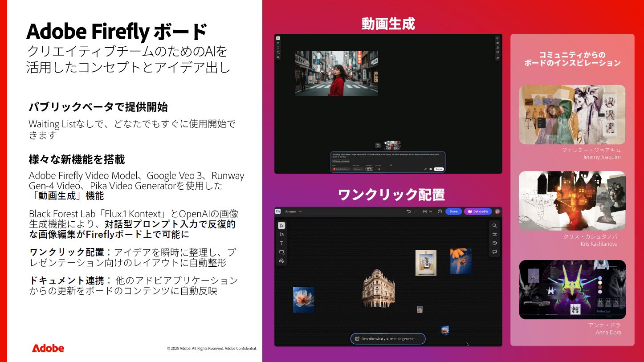The image size is (644, 362).
Task: Click the Describe what you want to generate field
Action: (x=388, y=339)
